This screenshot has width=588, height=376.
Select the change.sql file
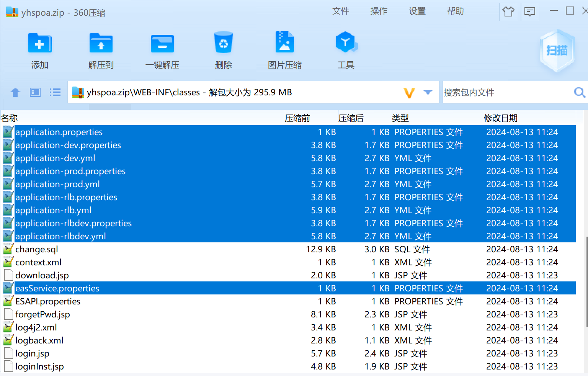pos(37,249)
